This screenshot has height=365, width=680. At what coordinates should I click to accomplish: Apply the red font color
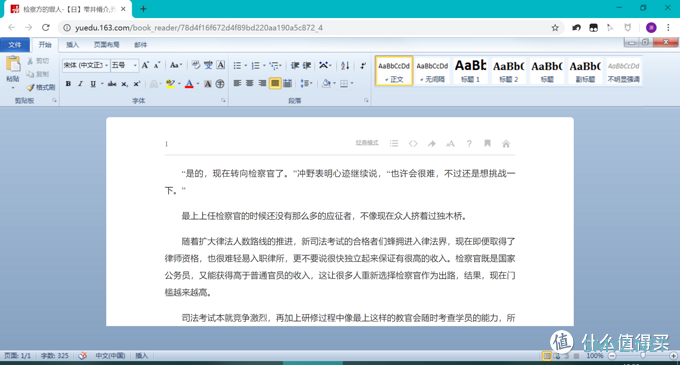[x=189, y=84]
